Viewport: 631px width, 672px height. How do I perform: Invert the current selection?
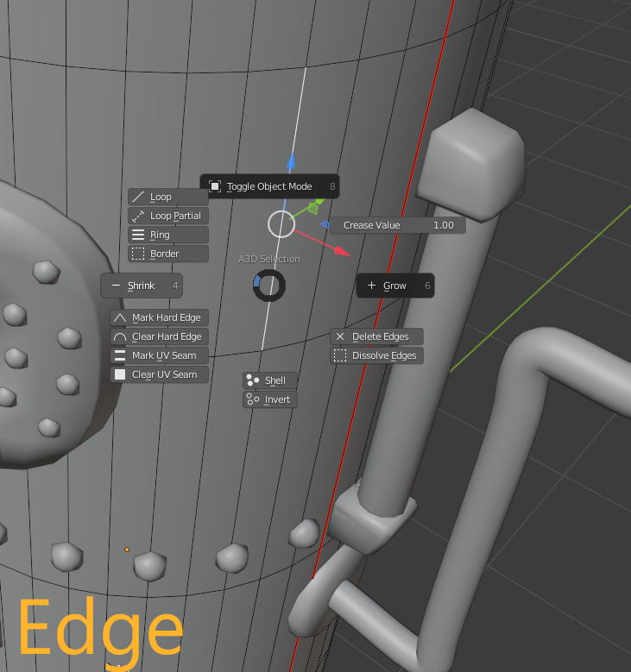coord(270,399)
